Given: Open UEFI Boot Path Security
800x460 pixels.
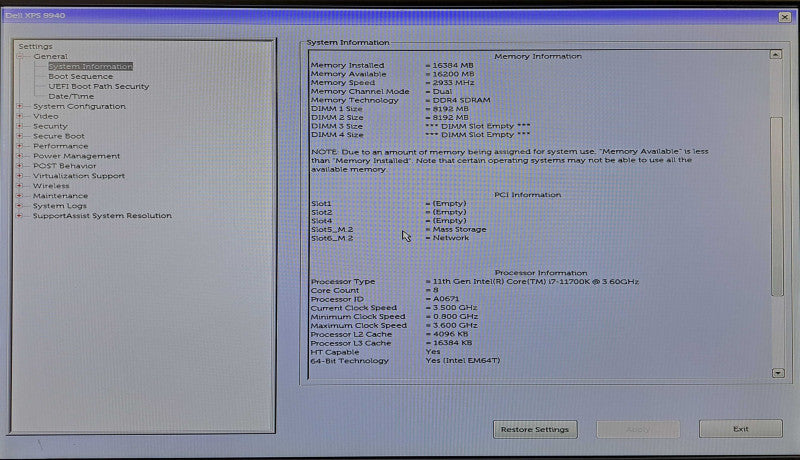Looking at the screenshot, I should point(98,86).
